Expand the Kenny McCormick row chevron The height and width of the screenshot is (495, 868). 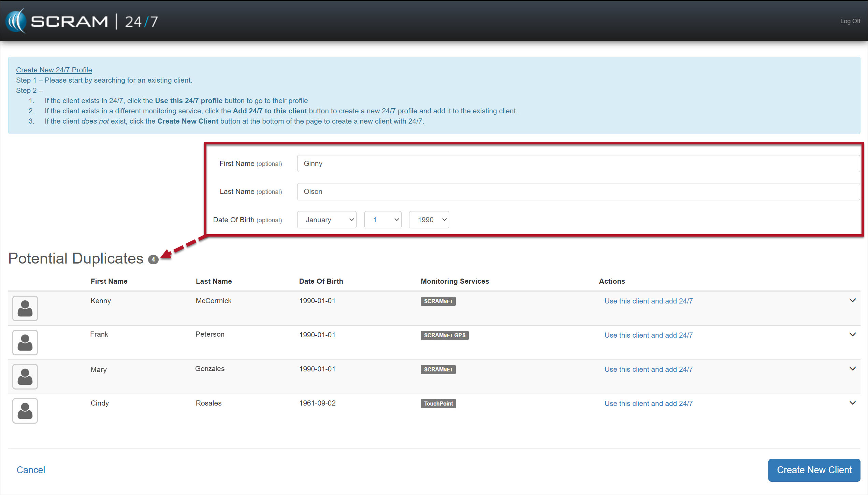[852, 300]
